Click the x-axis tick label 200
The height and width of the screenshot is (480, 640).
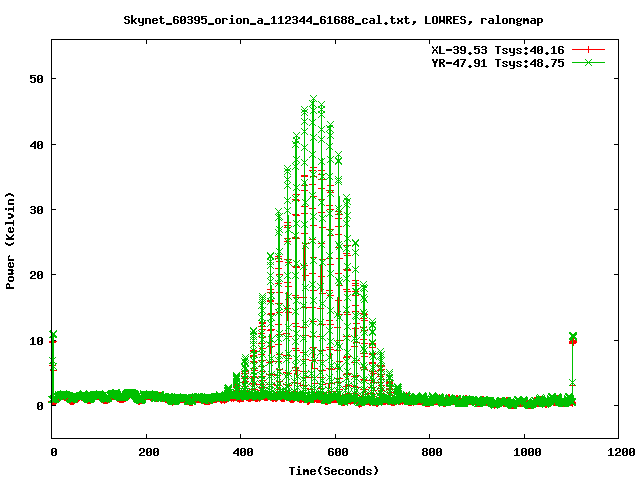pos(148,452)
